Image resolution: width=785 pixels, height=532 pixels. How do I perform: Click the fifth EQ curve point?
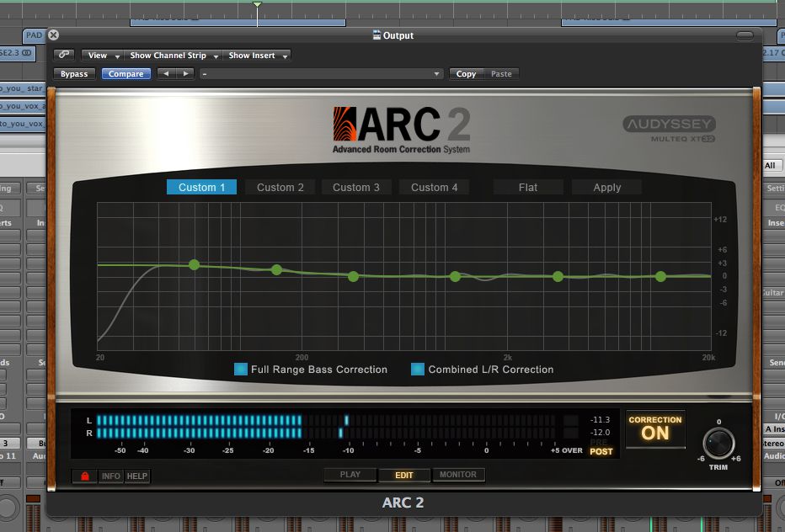(x=558, y=276)
